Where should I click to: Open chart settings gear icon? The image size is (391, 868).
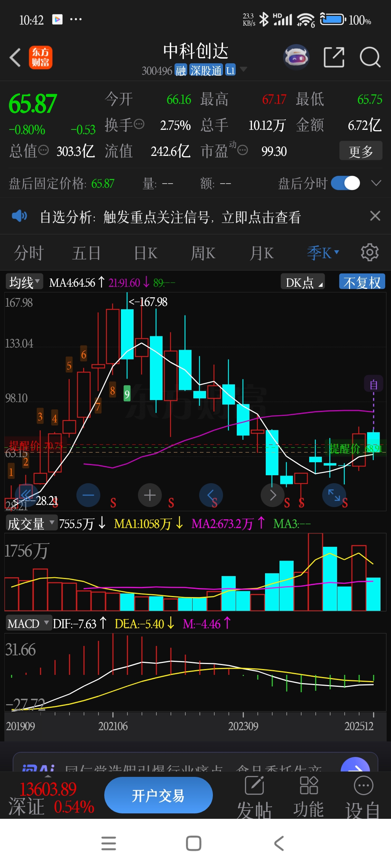click(x=370, y=252)
